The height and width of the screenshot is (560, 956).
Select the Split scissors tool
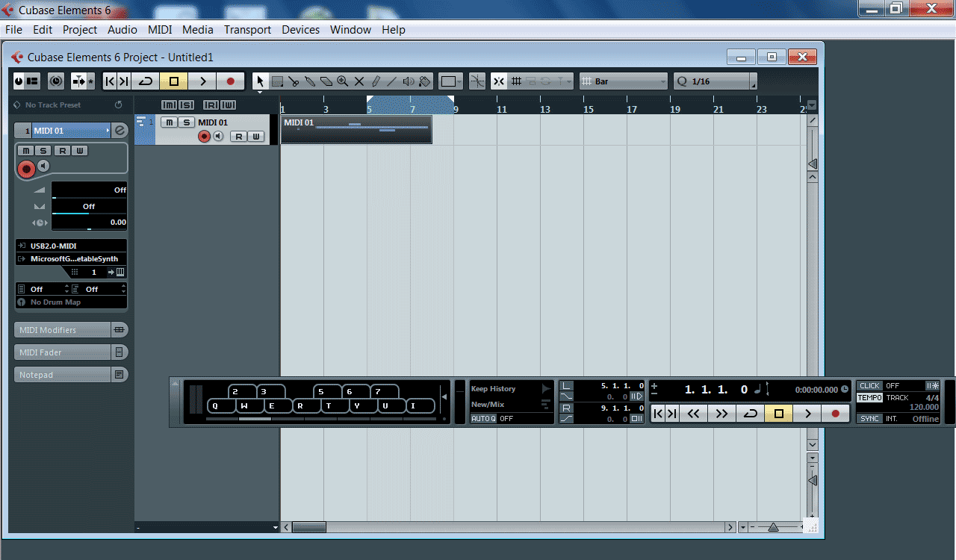pyautogui.click(x=294, y=81)
